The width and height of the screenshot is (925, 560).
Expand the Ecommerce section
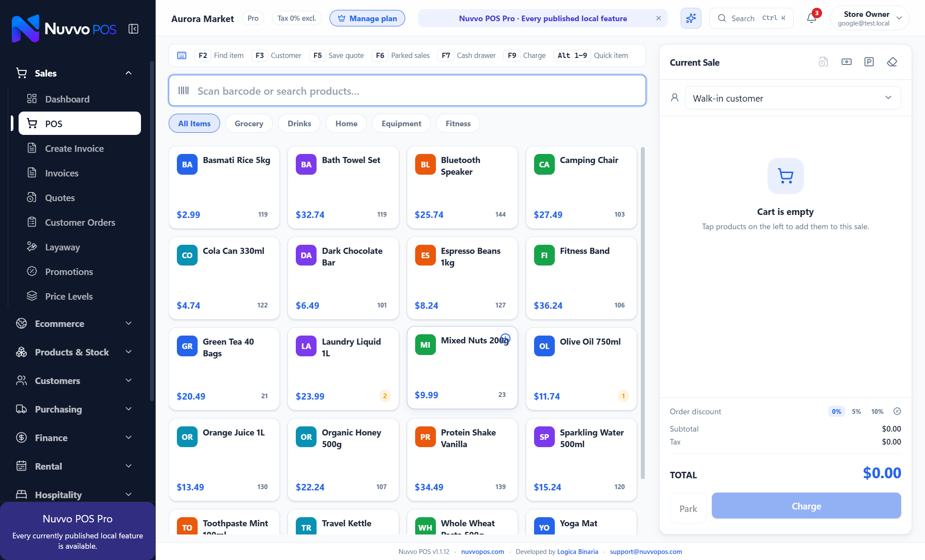click(x=74, y=323)
